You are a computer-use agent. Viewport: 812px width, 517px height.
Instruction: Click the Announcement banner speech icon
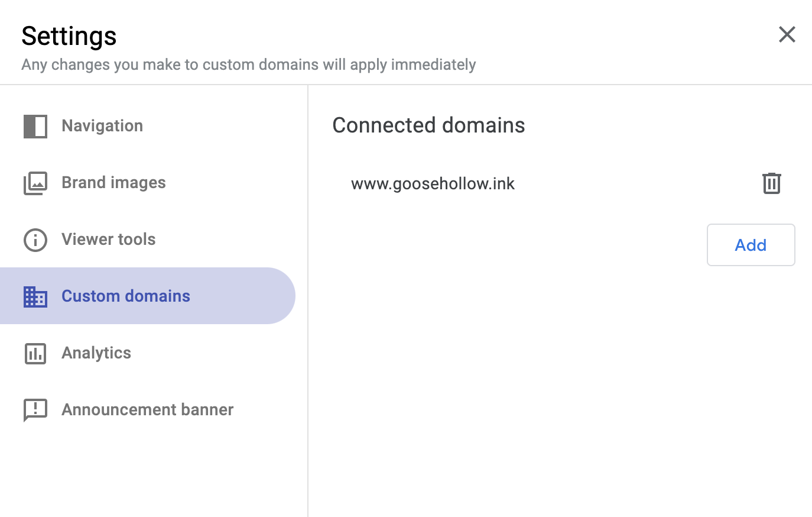tap(35, 410)
